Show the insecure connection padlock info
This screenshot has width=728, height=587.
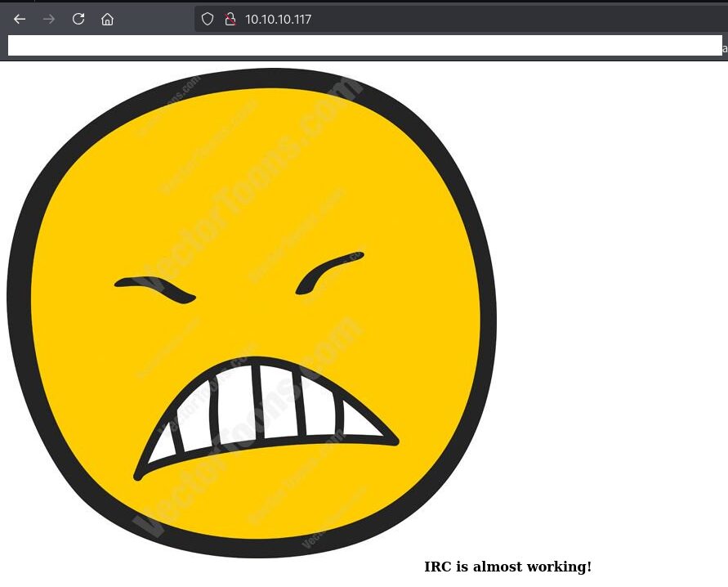[230, 19]
